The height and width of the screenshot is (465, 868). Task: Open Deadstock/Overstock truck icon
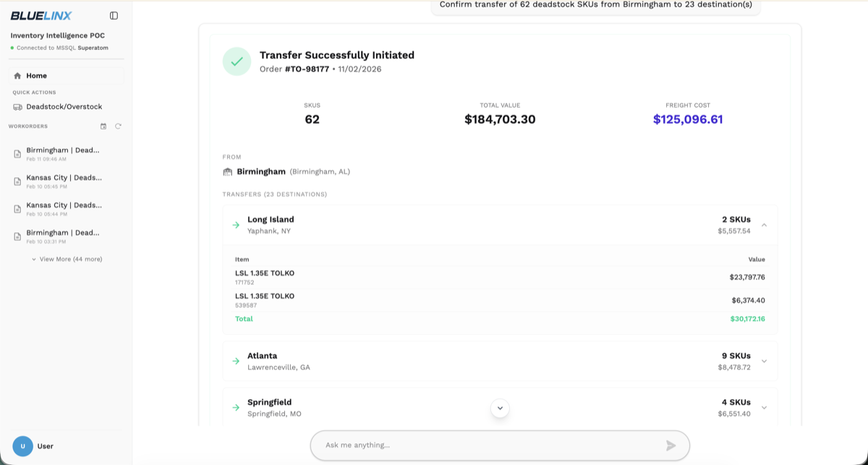click(x=17, y=107)
